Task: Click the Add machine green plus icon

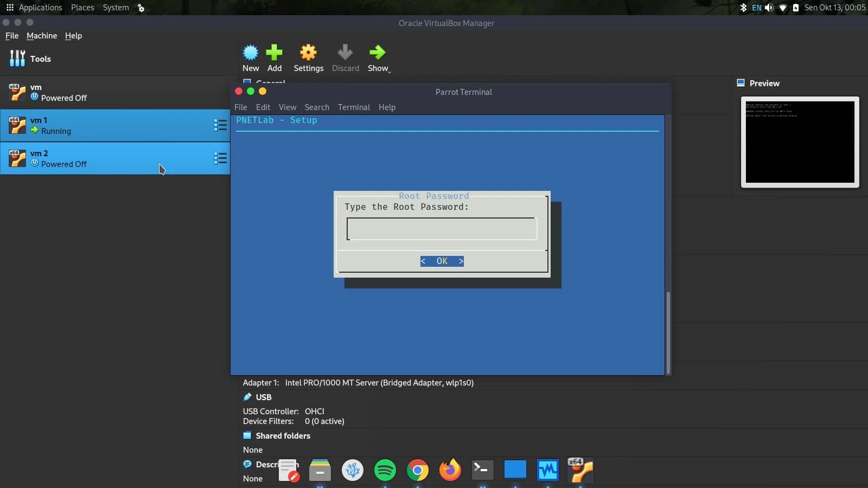Action: coord(274,53)
